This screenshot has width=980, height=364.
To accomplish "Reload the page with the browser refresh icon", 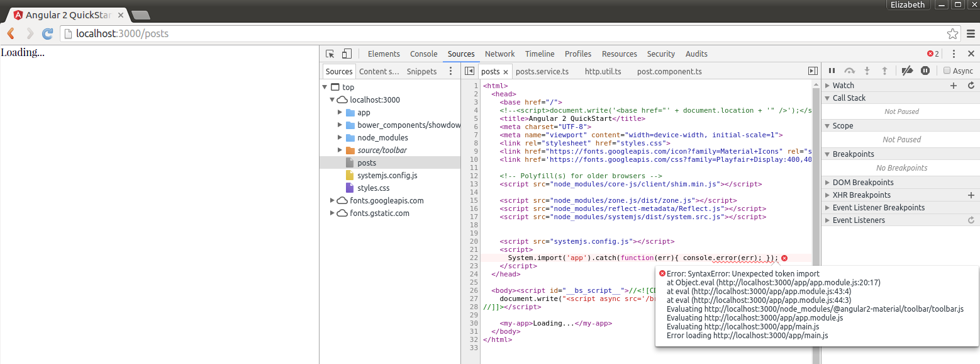I will tap(47, 33).
